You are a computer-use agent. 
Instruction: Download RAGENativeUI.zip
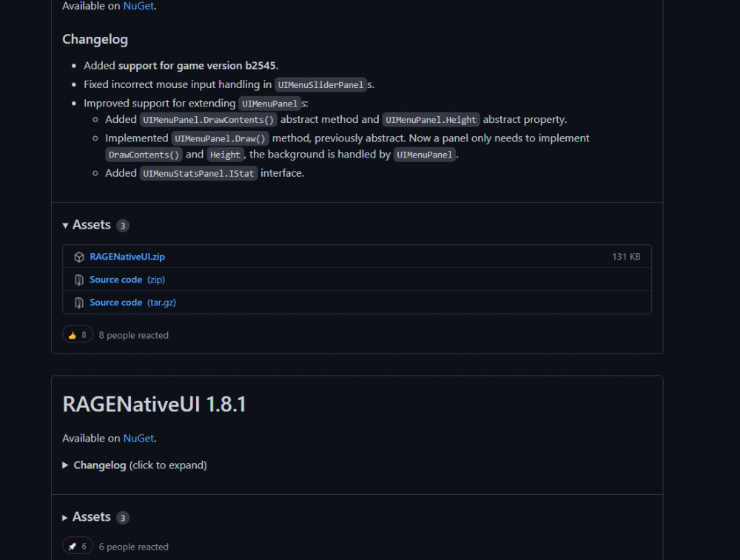click(127, 257)
